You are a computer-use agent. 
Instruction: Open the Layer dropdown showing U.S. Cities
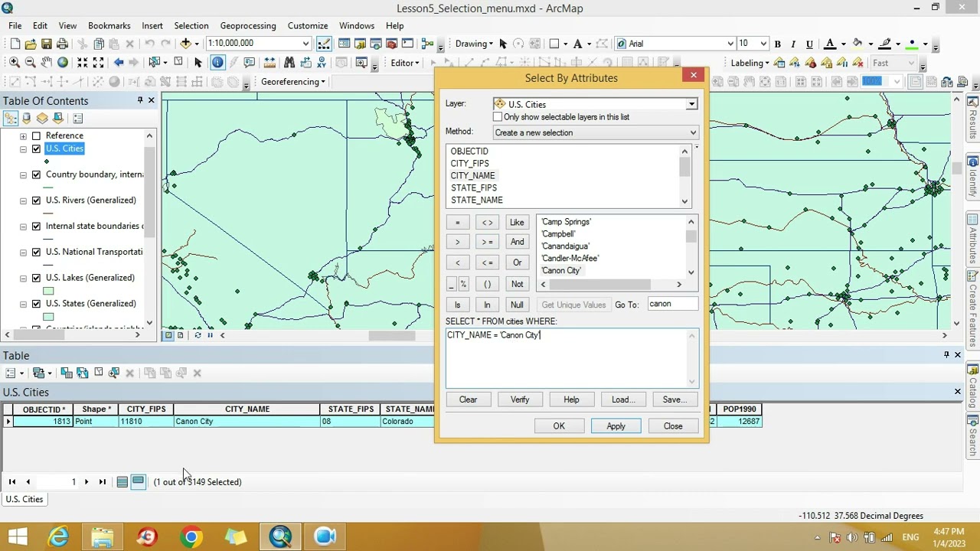tap(691, 104)
